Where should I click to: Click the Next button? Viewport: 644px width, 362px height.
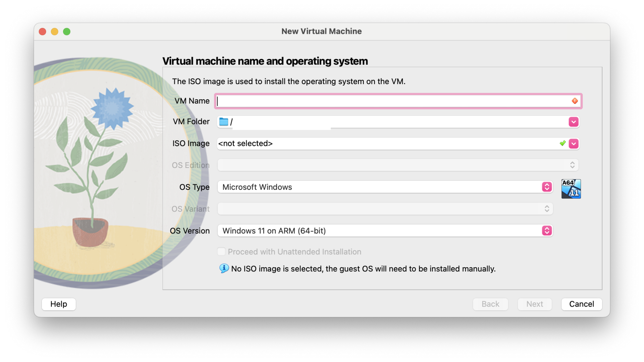(535, 304)
